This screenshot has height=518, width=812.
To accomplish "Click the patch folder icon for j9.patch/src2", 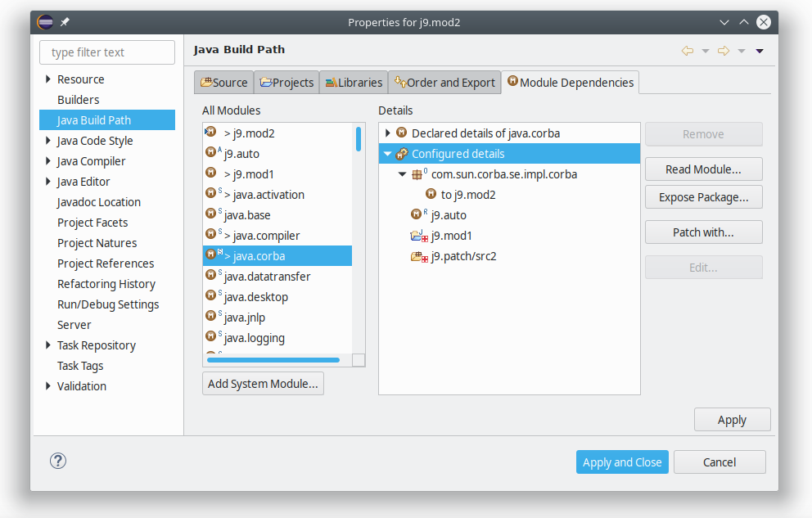I will pos(419,257).
